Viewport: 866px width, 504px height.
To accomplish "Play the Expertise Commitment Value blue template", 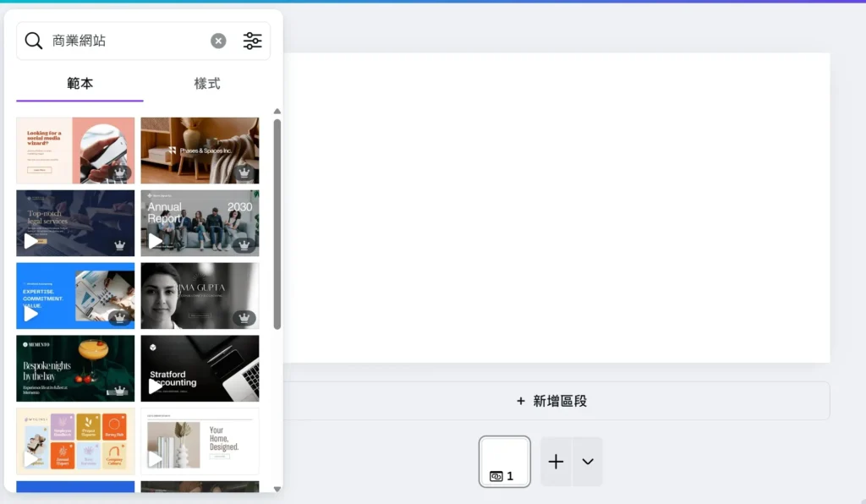I will [31, 315].
